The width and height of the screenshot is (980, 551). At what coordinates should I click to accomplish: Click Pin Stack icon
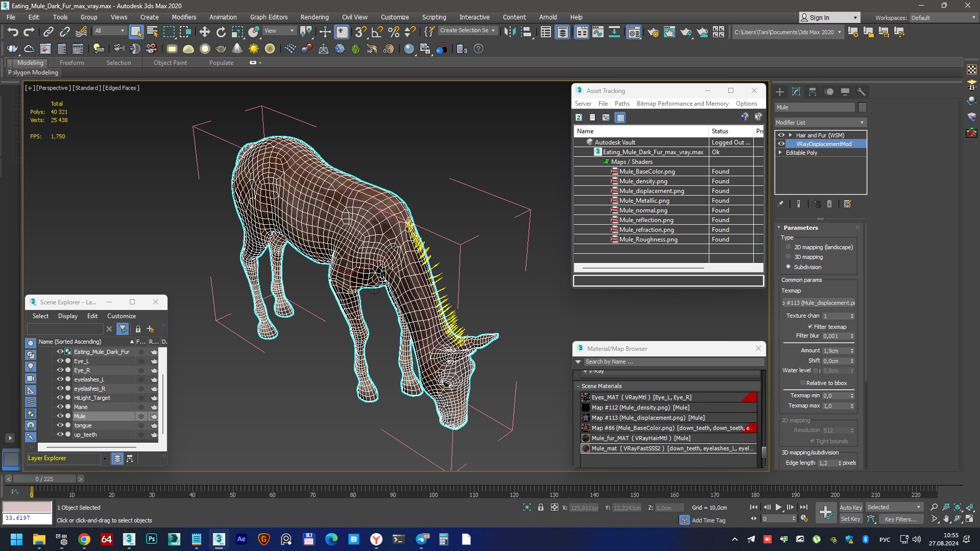780,204
